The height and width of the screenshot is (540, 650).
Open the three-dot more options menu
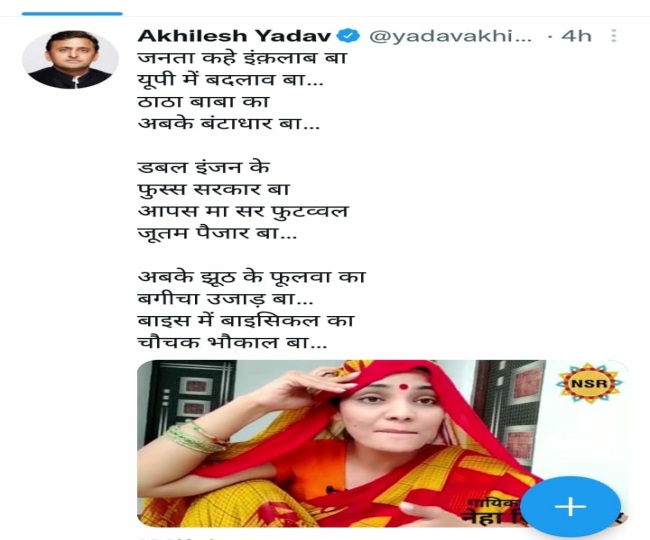coord(614,36)
